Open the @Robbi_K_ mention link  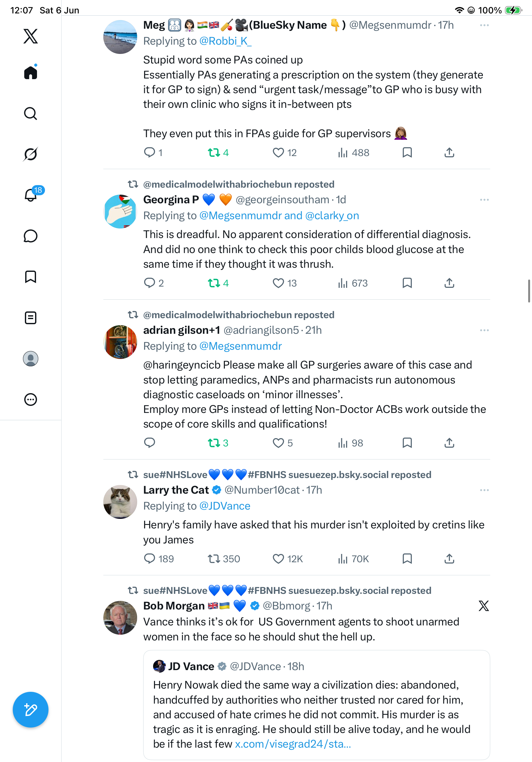225,41
